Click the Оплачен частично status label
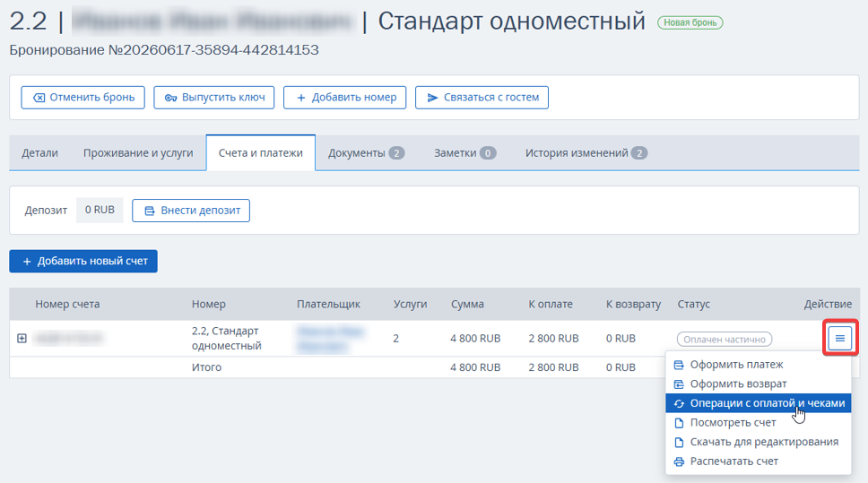Viewport: 868px width, 483px height. [x=724, y=339]
